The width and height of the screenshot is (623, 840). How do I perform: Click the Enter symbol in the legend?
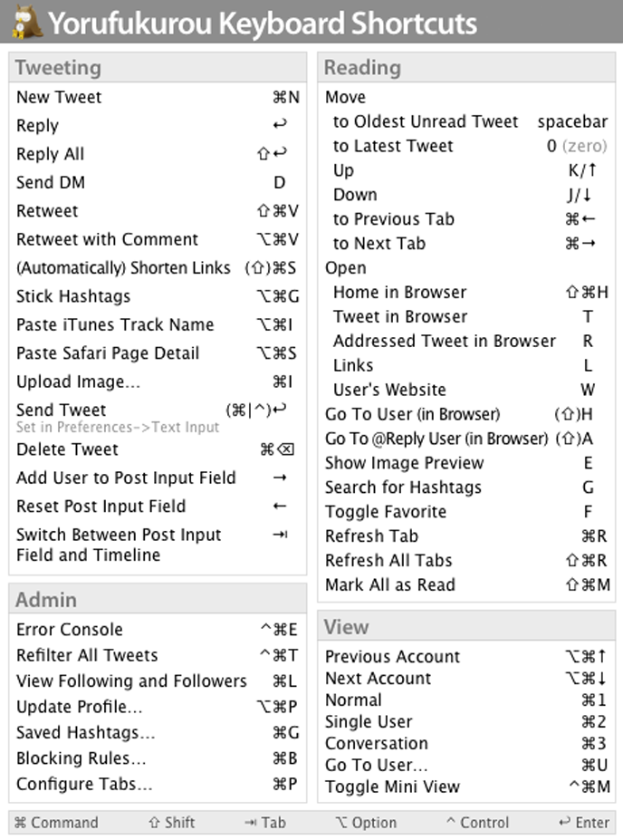tap(565, 822)
